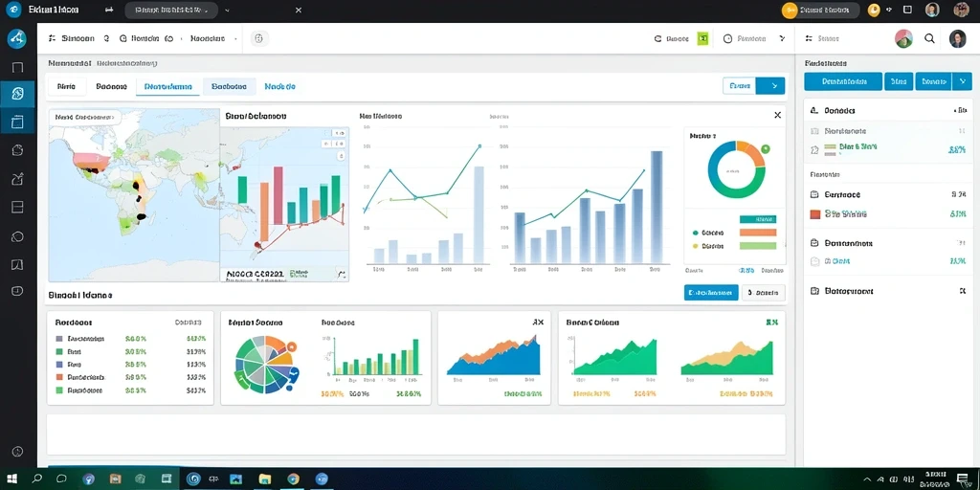Show hidden tray icons with the taskbar chevron
The width and height of the screenshot is (980, 490).
click(869, 479)
